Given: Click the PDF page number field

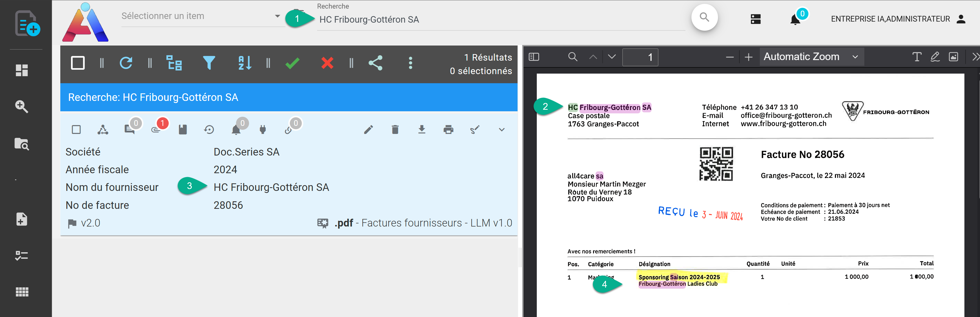Looking at the screenshot, I should 640,57.
